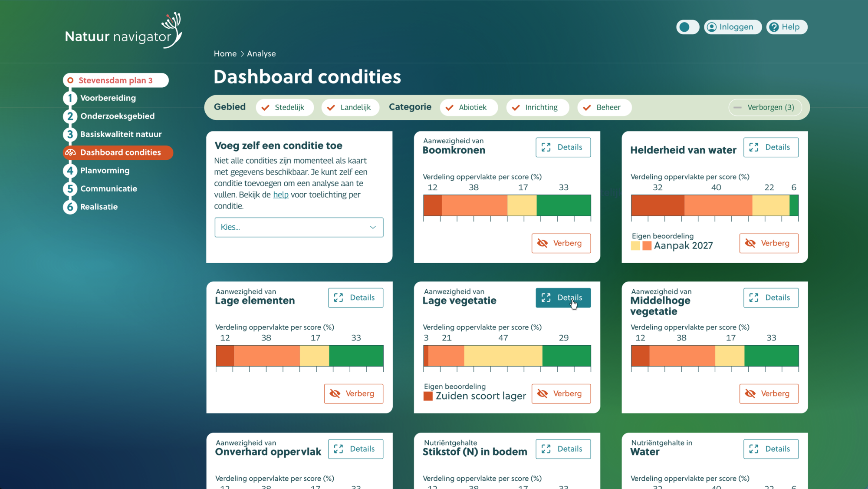Hide the Helderheid van water card
Image resolution: width=868 pixels, height=489 pixels.
coord(769,243)
